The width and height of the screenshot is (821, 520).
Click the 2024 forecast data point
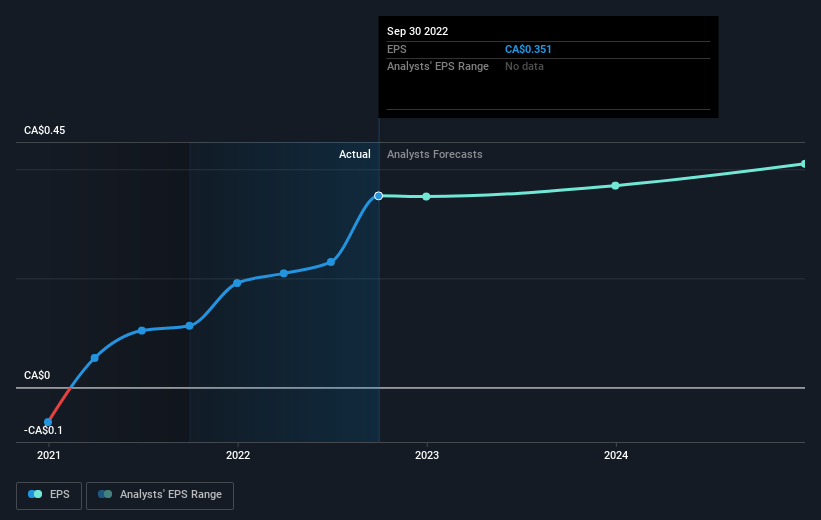point(615,186)
